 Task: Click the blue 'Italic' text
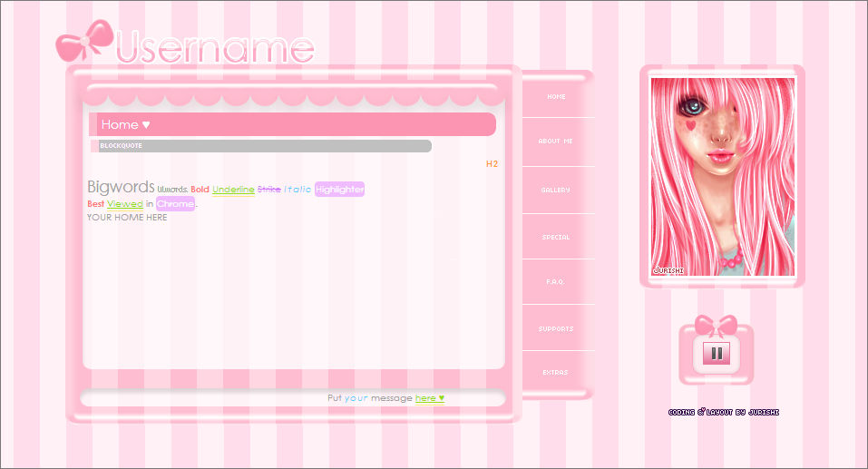(297, 190)
